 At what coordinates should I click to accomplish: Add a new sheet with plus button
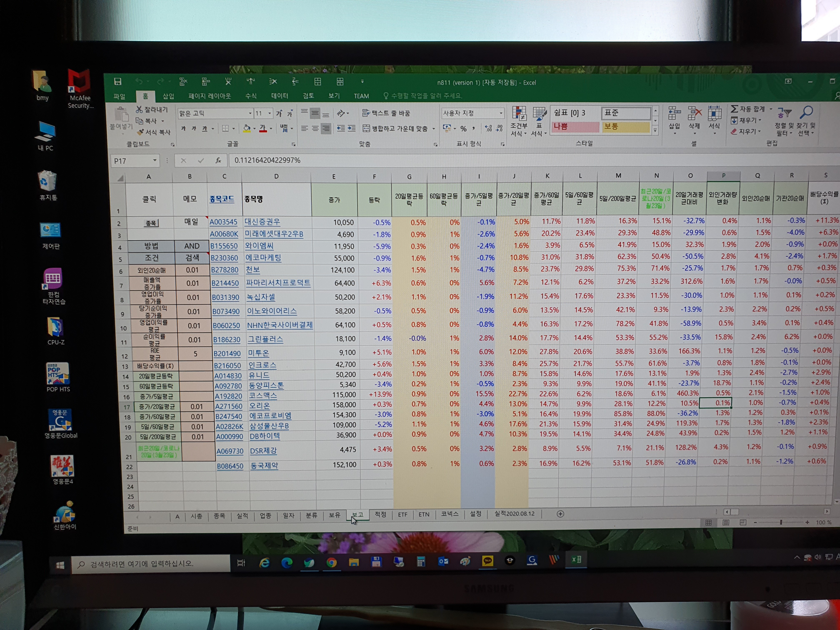coord(560,514)
